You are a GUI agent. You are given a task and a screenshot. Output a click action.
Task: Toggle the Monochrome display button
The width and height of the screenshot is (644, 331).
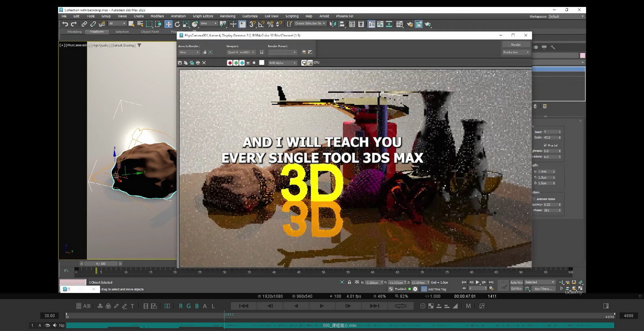coord(254,63)
